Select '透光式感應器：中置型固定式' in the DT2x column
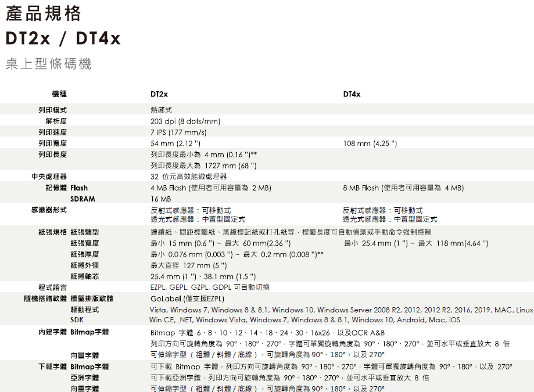The width and height of the screenshot is (534, 392). 198,219
